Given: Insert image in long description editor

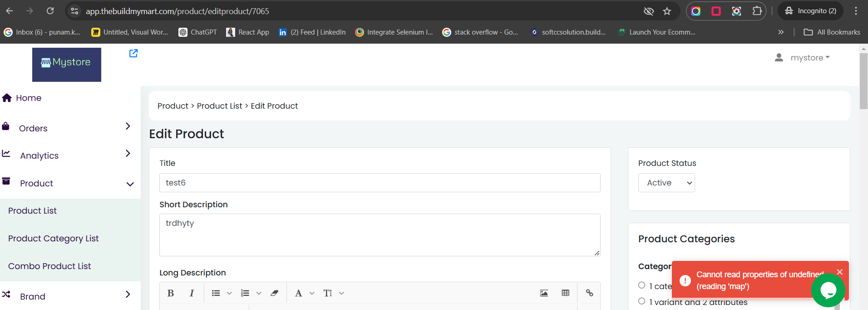Looking at the screenshot, I should 544,293.
